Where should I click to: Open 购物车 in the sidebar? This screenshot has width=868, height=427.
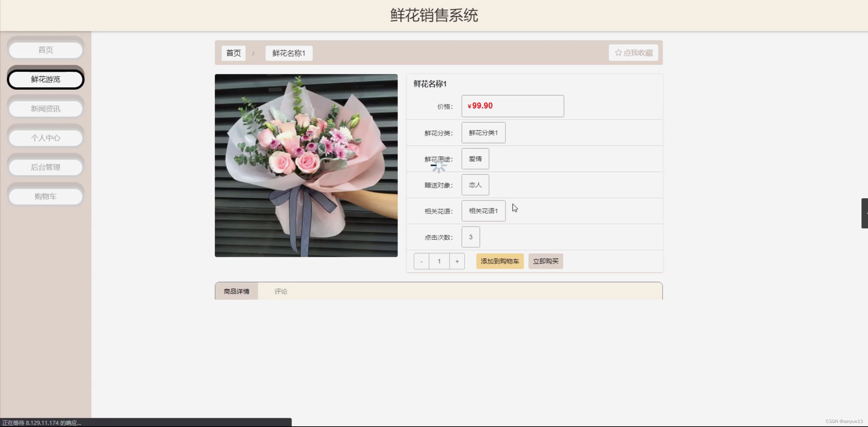46,197
